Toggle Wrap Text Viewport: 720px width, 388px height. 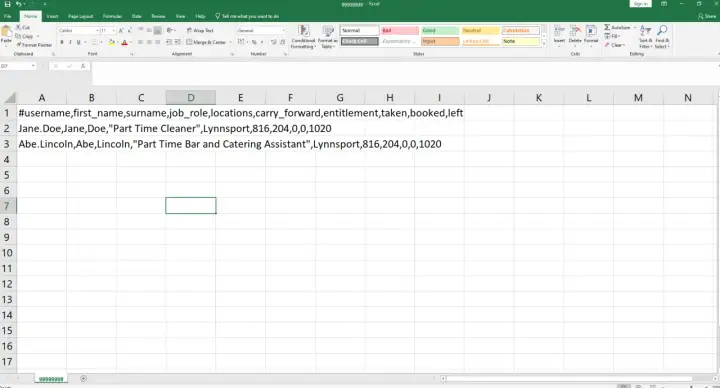tap(200, 30)
